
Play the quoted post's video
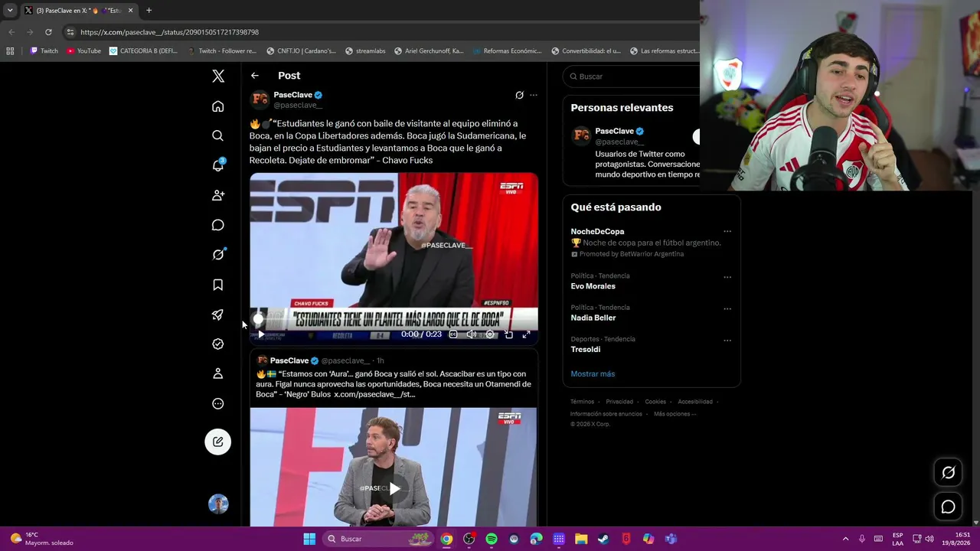[x=394, y=488]
